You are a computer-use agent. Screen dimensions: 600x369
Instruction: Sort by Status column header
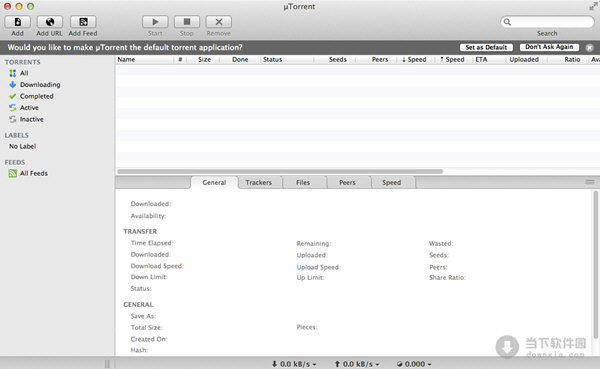(287, 59)
